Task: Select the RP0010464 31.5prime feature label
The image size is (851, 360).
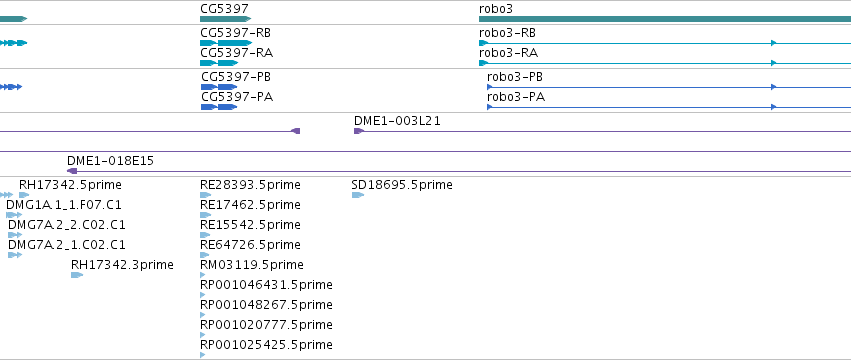Action: (266, 285)
